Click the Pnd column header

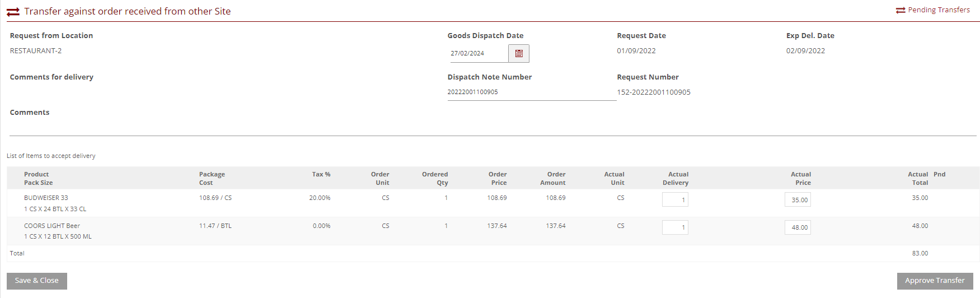click(939, 175)
